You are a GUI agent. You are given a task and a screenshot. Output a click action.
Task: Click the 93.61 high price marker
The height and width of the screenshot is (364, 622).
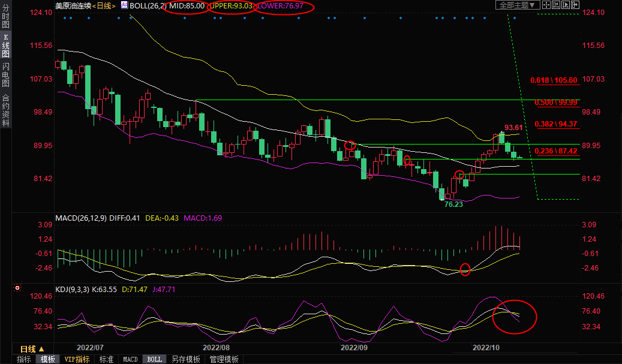(x=514, y=128)
